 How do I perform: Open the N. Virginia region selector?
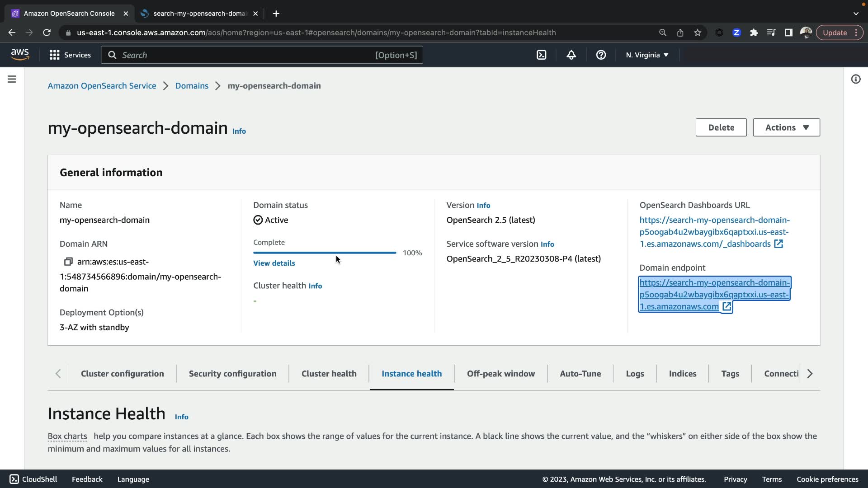(647, 55)
